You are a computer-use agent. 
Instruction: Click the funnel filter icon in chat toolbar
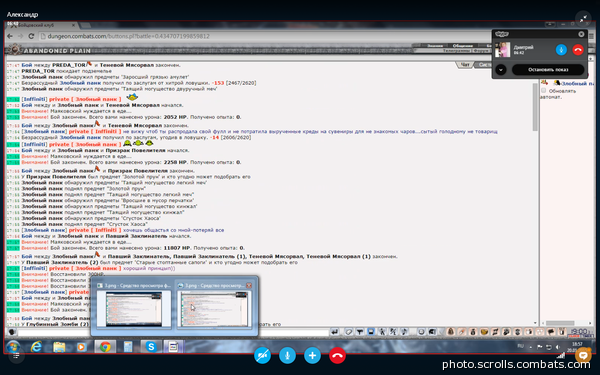(x=360, y=332)
